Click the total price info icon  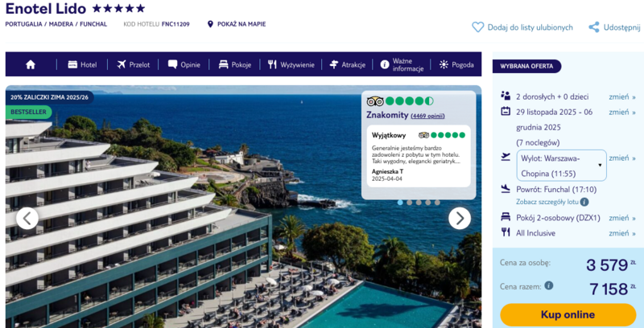pos(549,285)
